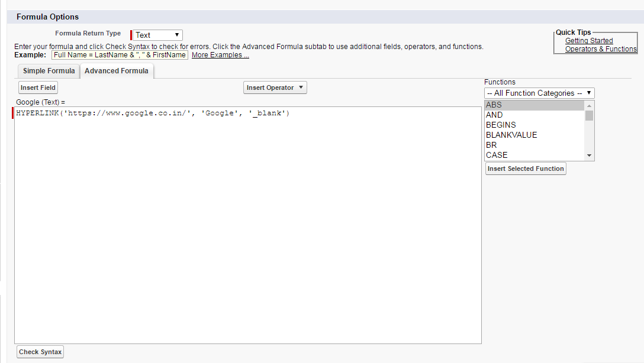This screenshot has width=644, height=363.
Task: Select BEGINS in the functions list
Action: click(534, 125)
